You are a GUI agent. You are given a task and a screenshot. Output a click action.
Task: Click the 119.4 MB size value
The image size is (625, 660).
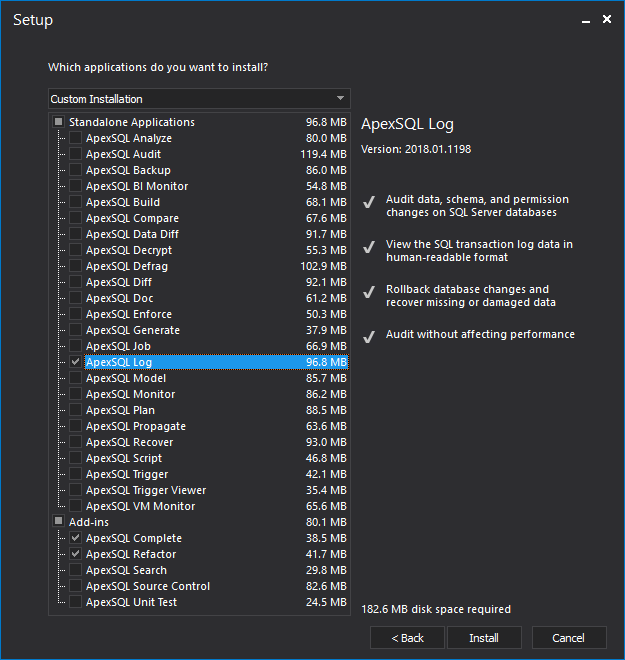pos(323,154)
